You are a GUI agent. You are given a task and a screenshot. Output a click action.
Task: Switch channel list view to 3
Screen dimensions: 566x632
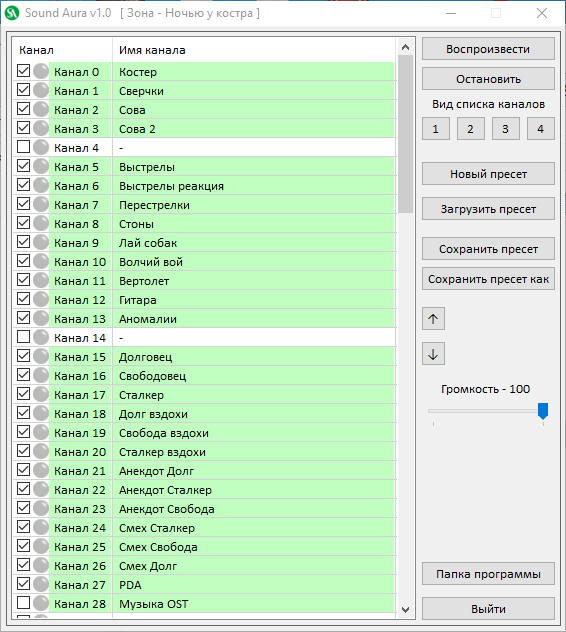tap(506, 129)
